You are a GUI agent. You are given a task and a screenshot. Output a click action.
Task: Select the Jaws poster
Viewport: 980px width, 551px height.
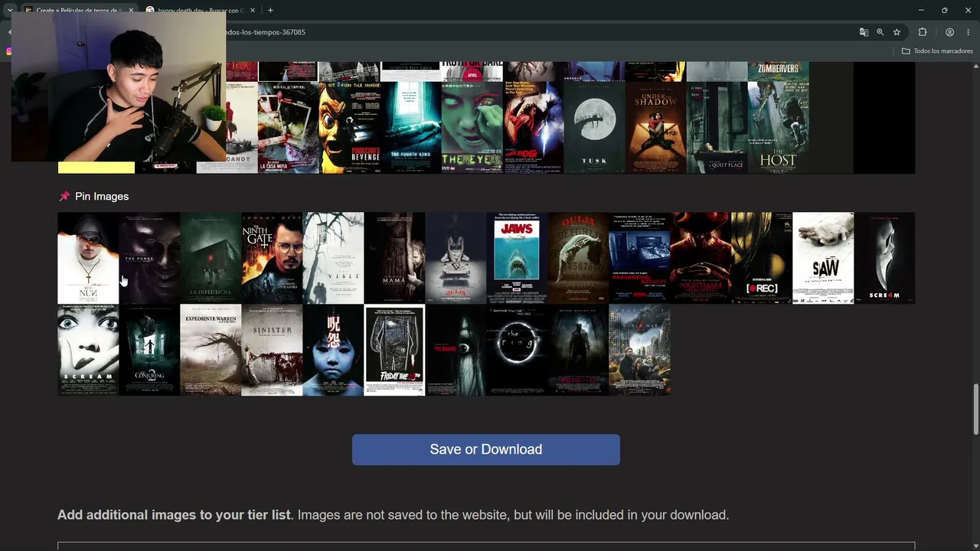(517, 258)
